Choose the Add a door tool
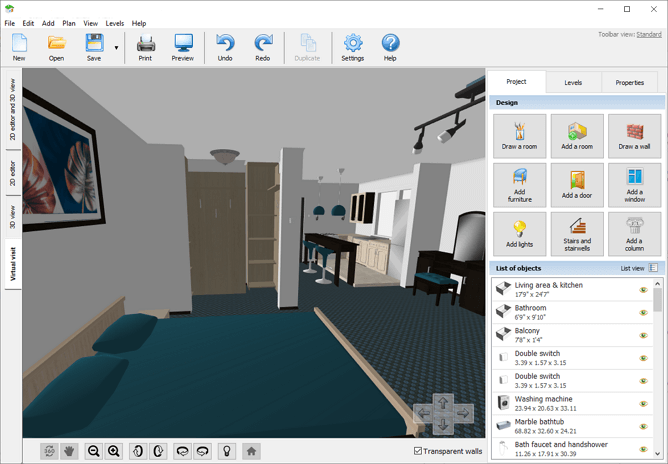 (x=577, y=185)
